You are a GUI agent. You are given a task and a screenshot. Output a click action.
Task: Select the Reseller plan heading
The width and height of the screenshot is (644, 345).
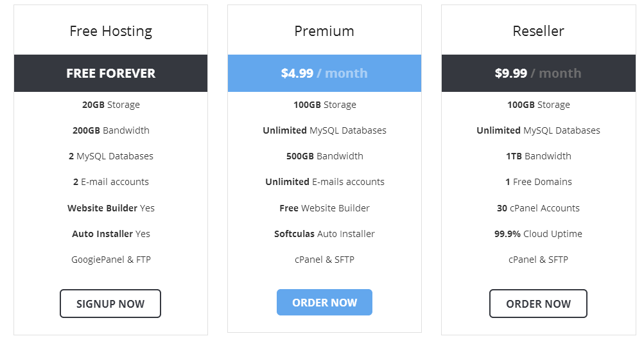click(x=539, y=31)
